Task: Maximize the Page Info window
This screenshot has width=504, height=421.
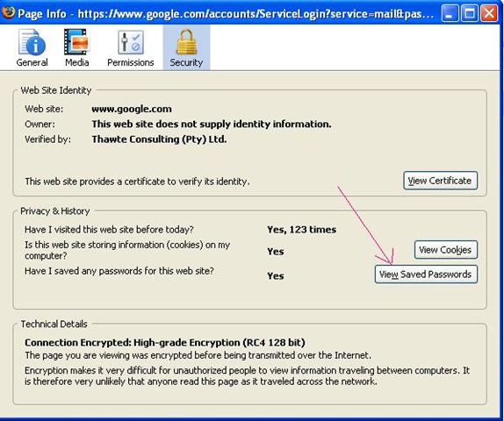Action: (x=469, y=14)
